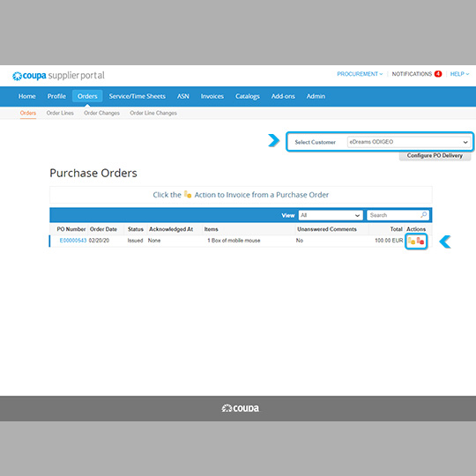476x476 pixels.
Task: Open the View filter dropdown
Action: pyautogui.click(x=331, y=215)
